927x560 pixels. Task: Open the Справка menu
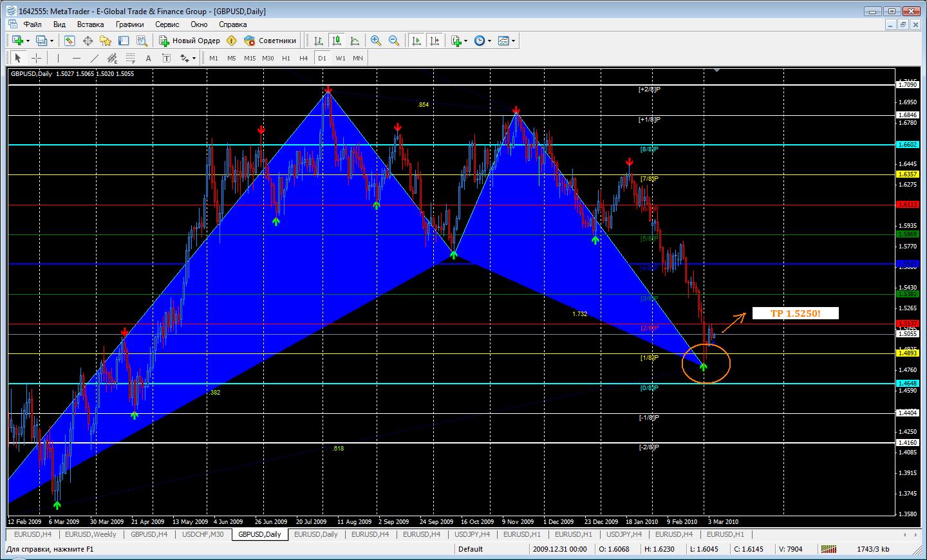point(232,24)
